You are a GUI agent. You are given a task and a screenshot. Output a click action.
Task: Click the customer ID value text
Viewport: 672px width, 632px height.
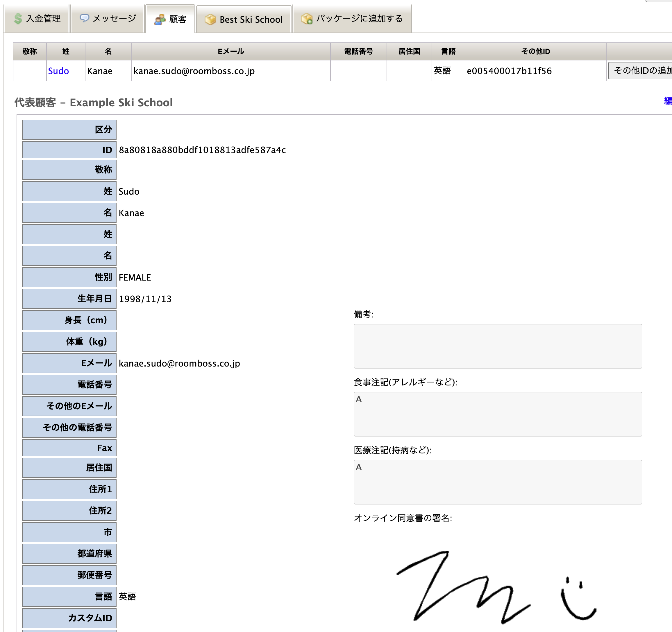click(202, 150)
